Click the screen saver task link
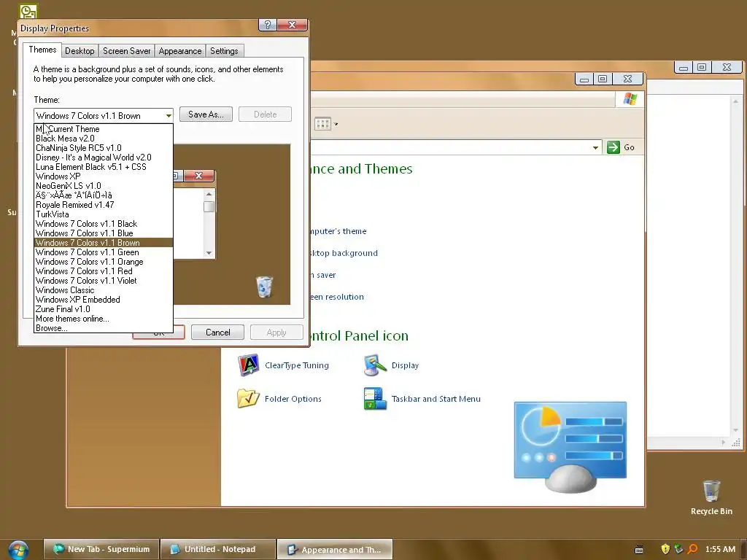This screenshot has width=747, height=560. (x=323, y=275)
